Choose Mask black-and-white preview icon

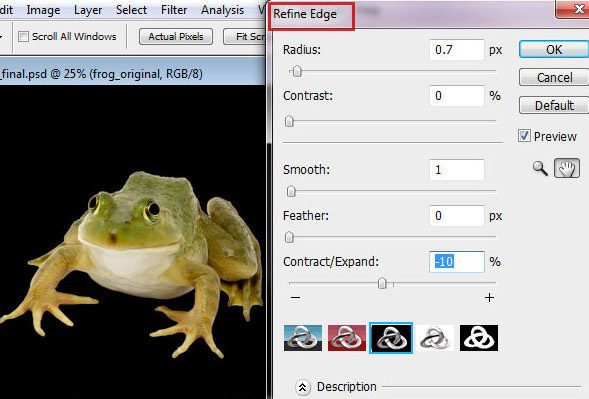click(479, 338)
